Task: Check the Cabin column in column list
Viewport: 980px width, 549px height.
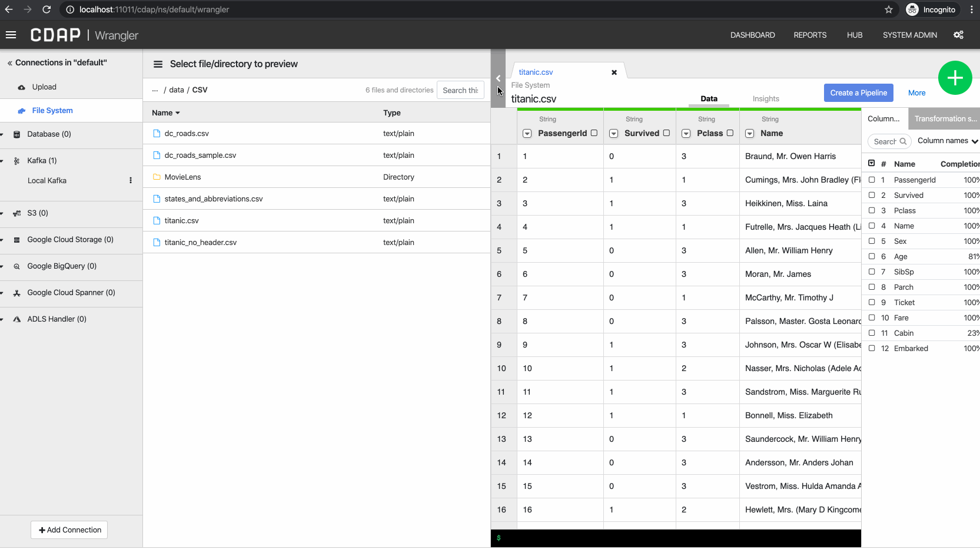Action: [x=872, y=333]
